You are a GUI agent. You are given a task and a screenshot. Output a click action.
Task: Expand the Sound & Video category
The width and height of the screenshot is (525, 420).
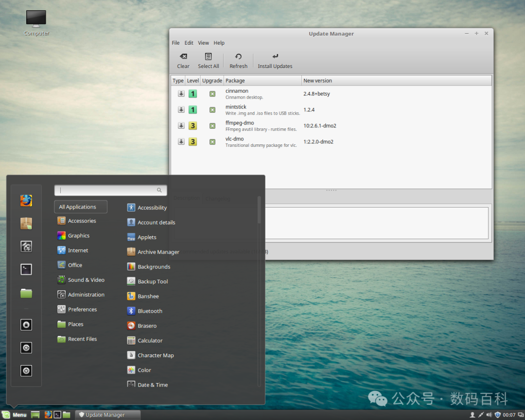tap(86, 280)
